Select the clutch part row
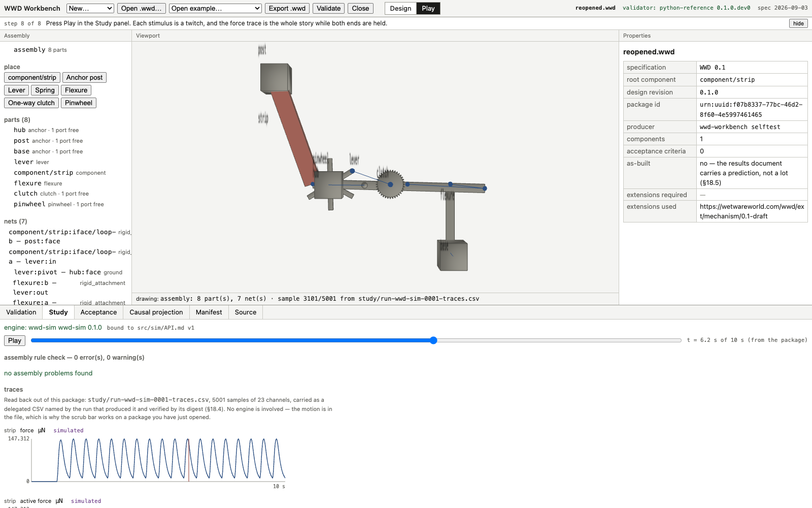This screenshot has height=508, width=812. 66,194
